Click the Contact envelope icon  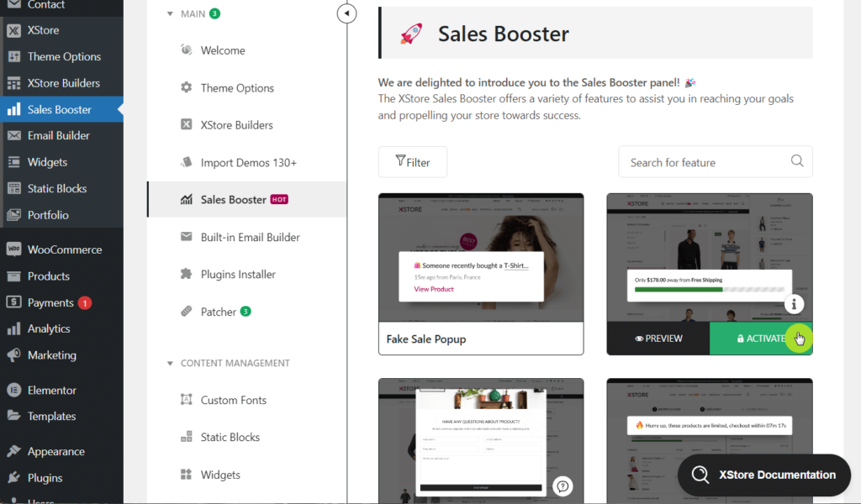pyautogui.click(x=14, y=4)
